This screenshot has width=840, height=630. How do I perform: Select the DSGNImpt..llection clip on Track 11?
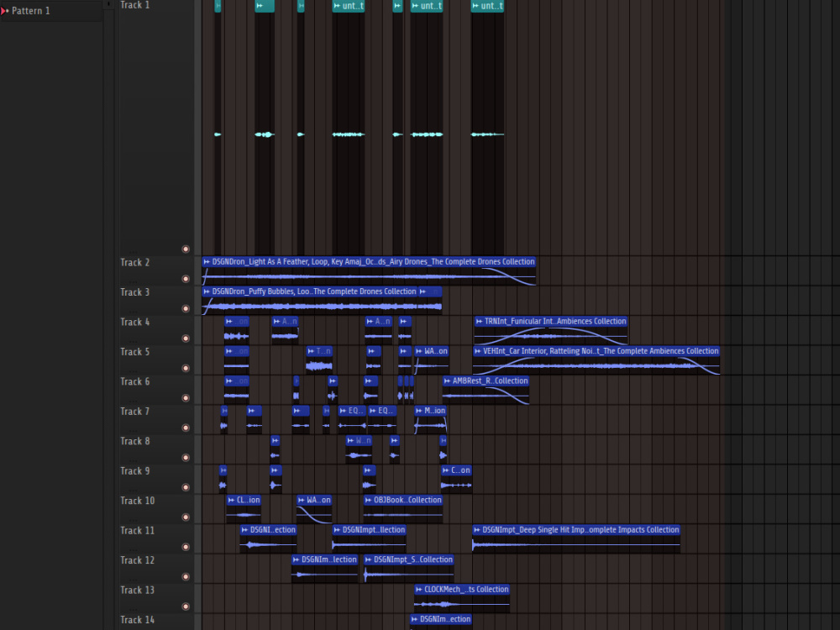point(369,538)
